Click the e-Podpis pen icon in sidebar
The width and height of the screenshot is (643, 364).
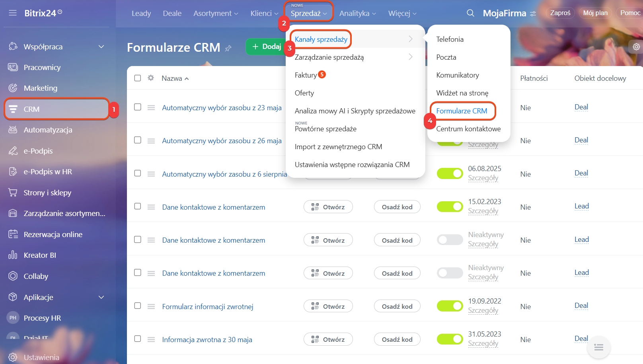click(x=13, y=151)
